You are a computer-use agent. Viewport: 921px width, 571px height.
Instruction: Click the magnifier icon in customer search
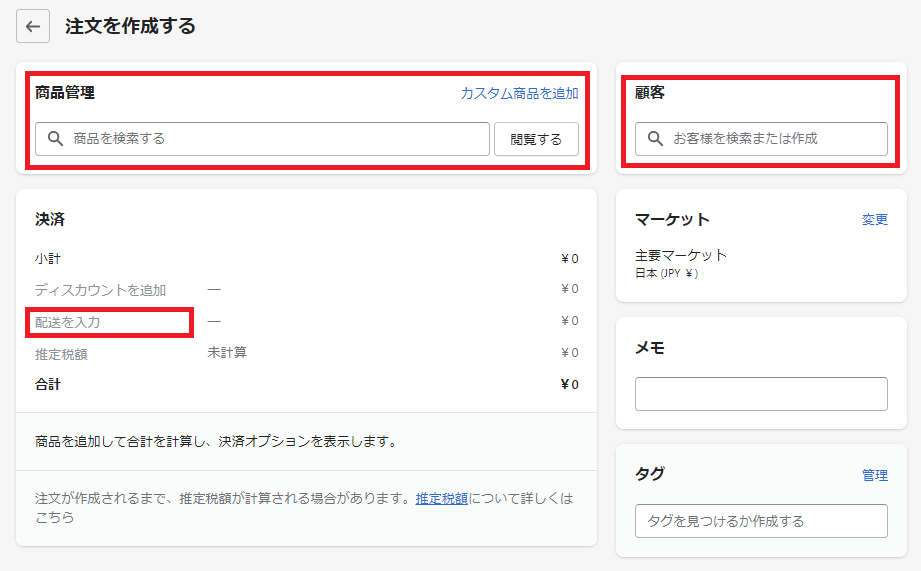[656, 139]
